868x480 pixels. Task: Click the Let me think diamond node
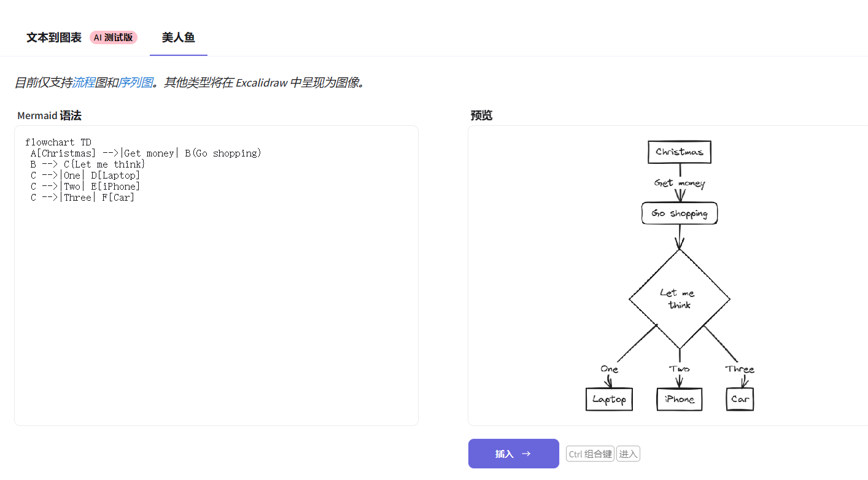tap(679, 299)
